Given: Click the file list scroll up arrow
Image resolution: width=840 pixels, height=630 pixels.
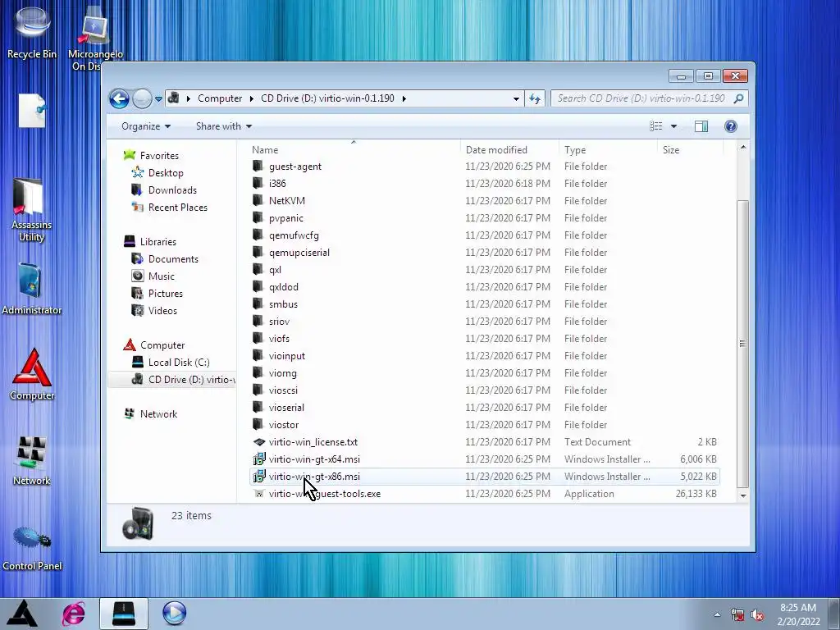Looking at the screenshot, I should tap(743, 148).
